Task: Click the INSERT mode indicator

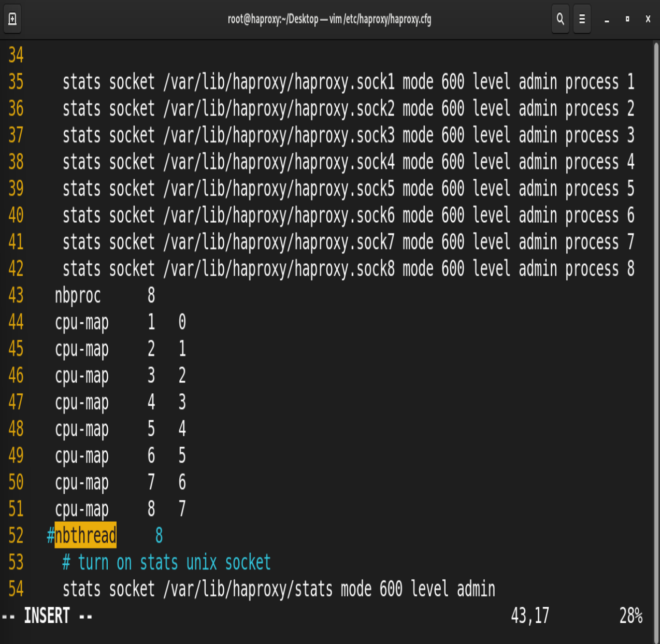Action: [47, 616]
